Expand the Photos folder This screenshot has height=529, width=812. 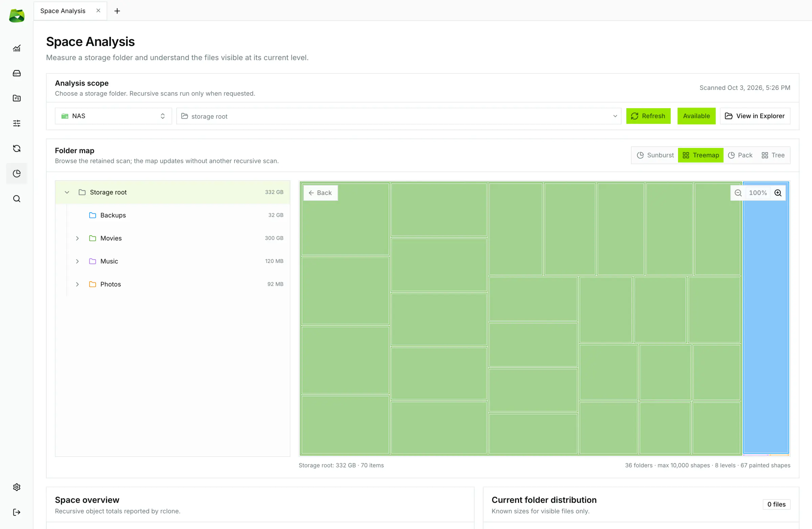coord(77,284)
